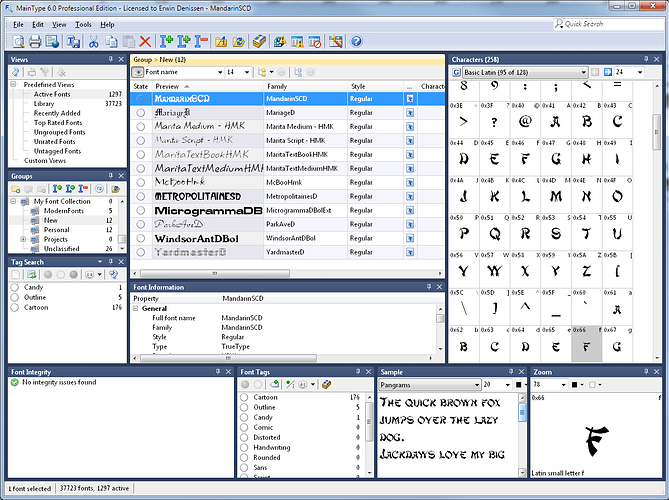Toggle the state circle for MariageD font
This screenshot has height=500, width=669.
(x=141, y=113)
